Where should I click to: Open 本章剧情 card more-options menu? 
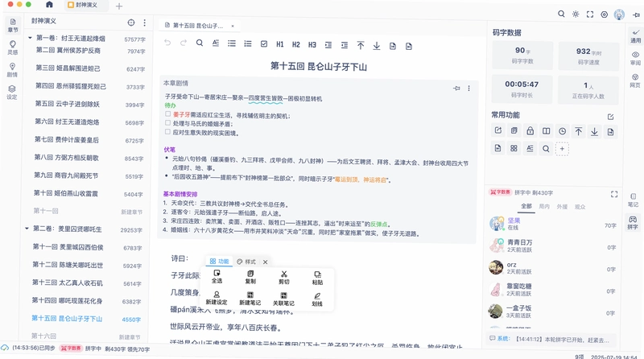[x=469, y=89]
